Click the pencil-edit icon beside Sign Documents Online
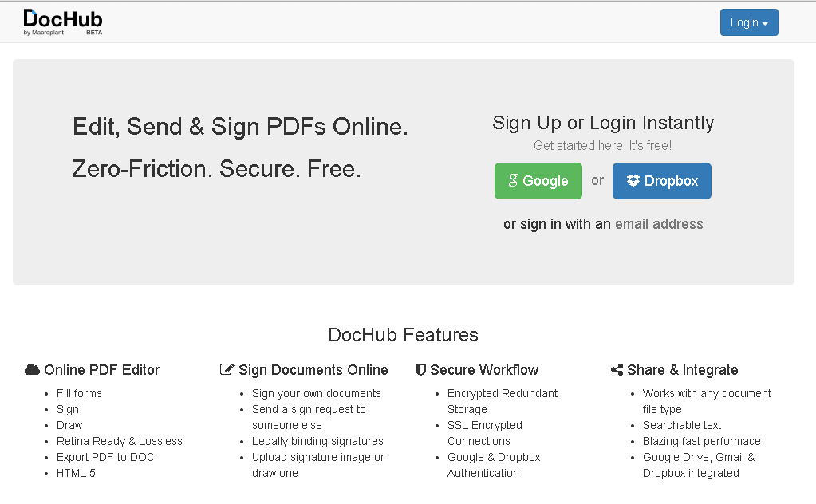Image resolution: width=816 pixels, height=504 pixels. (227, 370)
